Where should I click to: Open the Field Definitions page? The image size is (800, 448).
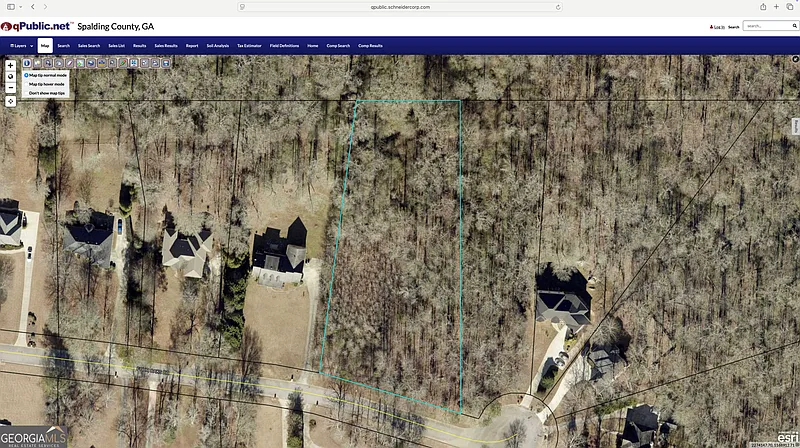(x=283, y=46)
